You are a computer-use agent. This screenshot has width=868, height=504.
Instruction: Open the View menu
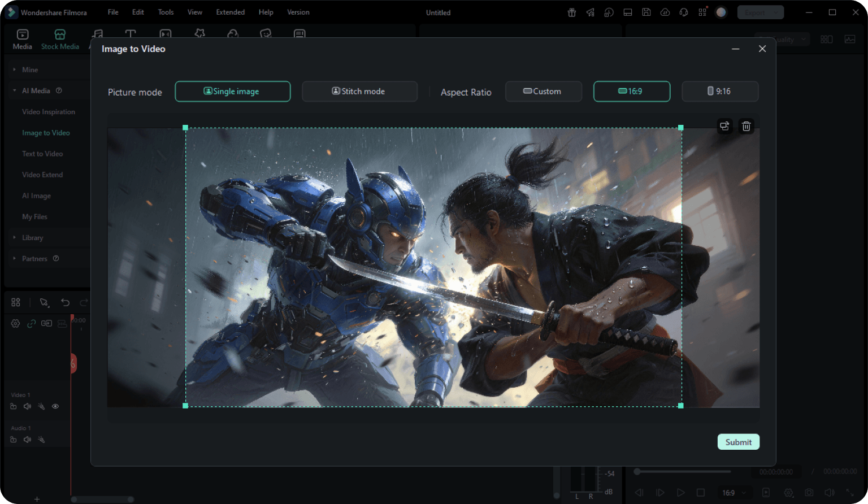click(195, 12)
